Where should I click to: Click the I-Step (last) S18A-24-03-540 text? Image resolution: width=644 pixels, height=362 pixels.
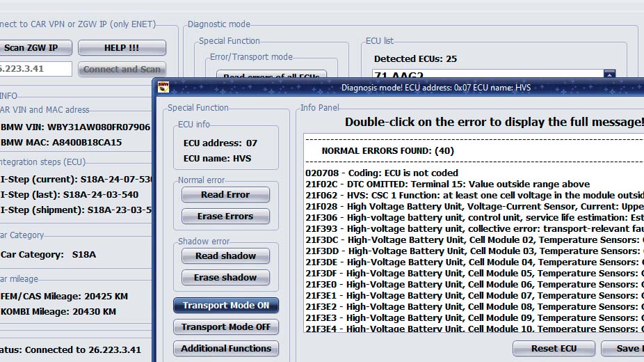[70, 194]
